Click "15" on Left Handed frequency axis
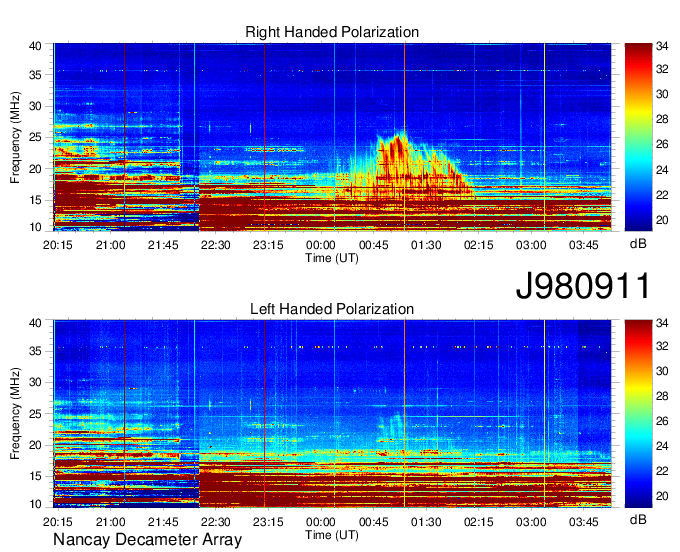 (35, 477)
